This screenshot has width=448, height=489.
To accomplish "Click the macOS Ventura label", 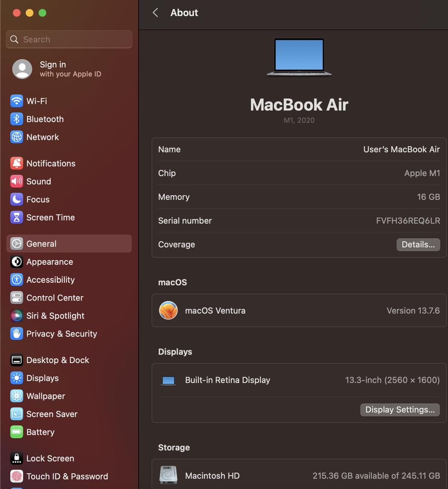I will tap(215, 311).
